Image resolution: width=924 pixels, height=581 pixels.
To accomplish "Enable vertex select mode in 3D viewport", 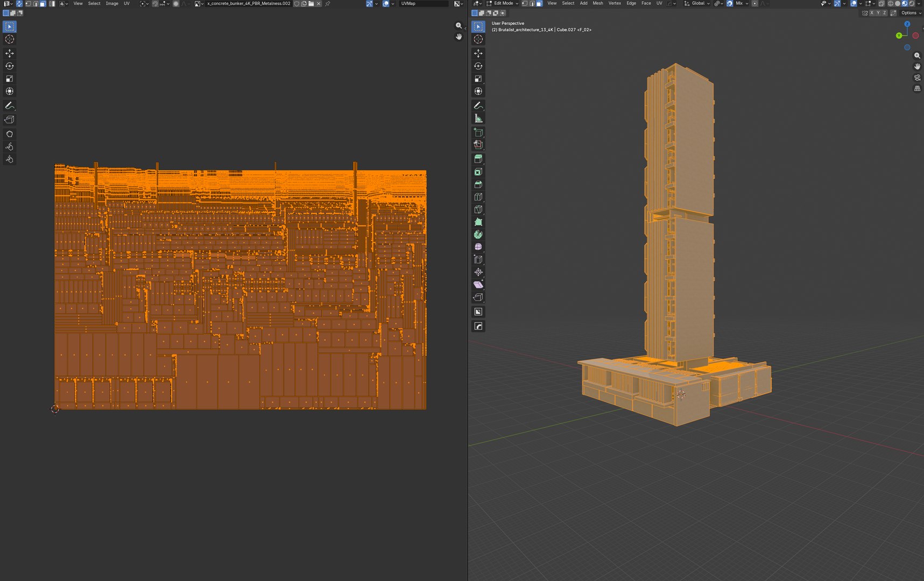I will [525, 3].
